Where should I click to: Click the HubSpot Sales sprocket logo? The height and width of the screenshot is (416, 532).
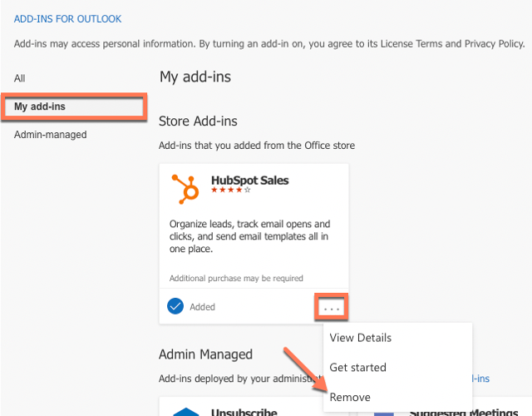pos(185,189)
